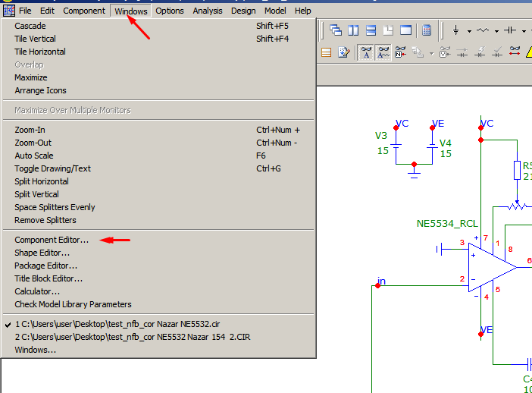
Task: Toggle Attribute Text display (glasses A-wave icon)
Action: pyautogui.click(x=383, y=52)
